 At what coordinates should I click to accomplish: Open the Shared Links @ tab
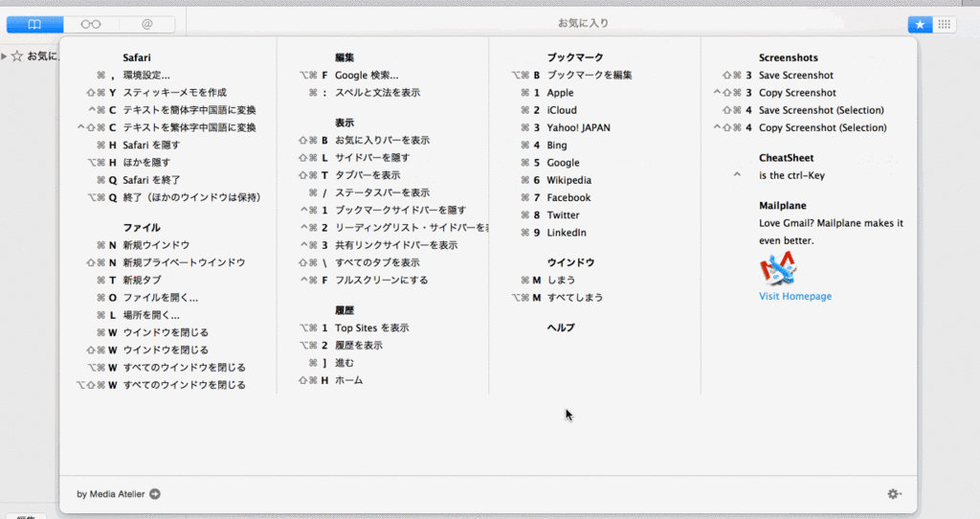pyautogui.click(x=146, y=24)
